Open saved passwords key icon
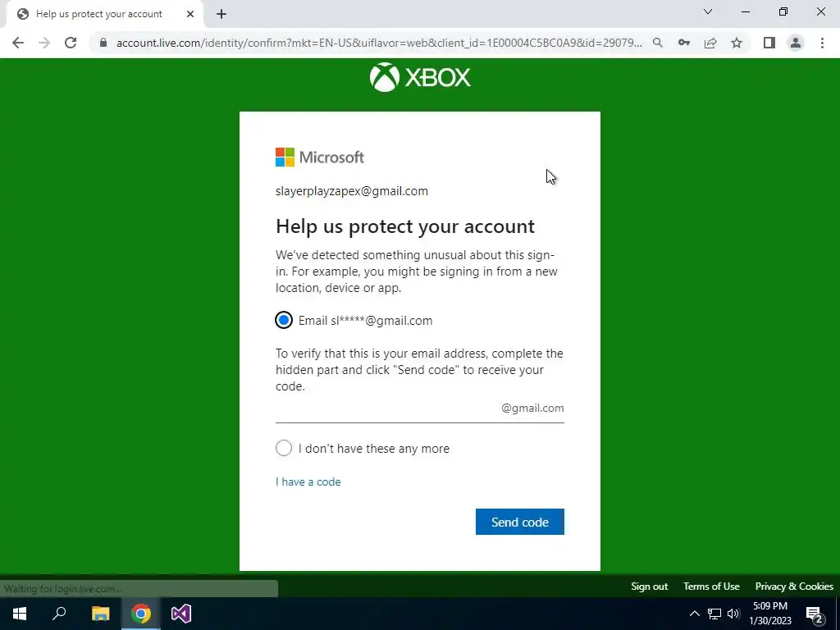Image resolution: width=840 pixels, height=630 pixels. (683, 43)
